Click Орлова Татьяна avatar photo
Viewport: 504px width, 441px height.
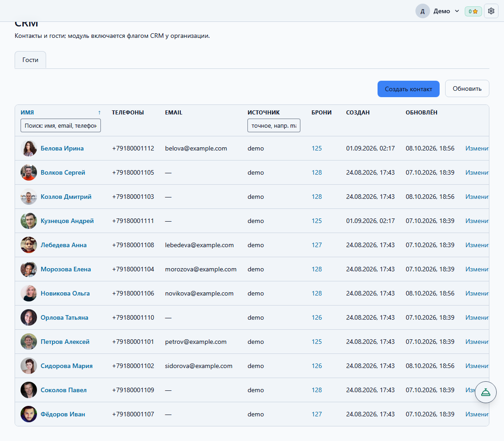tap(29, 317)
